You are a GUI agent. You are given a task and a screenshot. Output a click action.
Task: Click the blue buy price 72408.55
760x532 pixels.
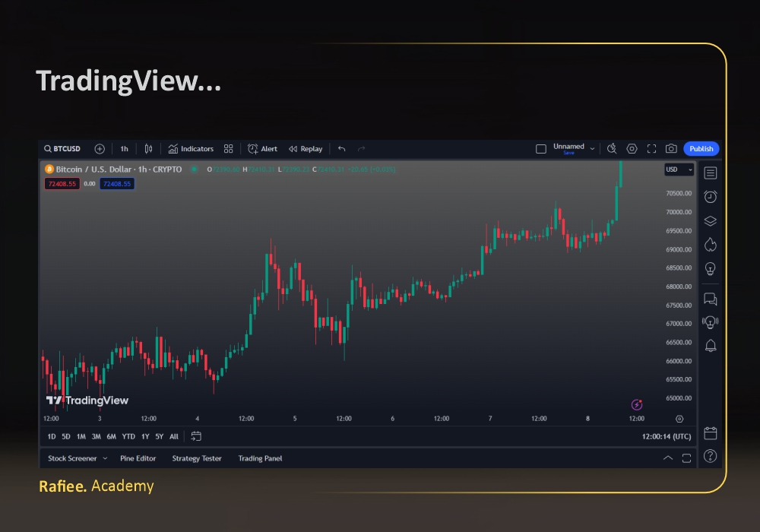pos(117,184)
